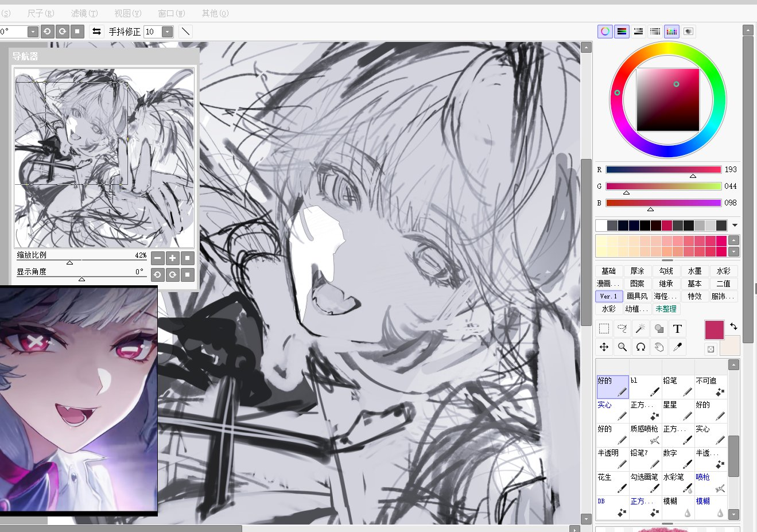Choose the DB brush preset
757x532 pixels.
click(x=612, y=507)
